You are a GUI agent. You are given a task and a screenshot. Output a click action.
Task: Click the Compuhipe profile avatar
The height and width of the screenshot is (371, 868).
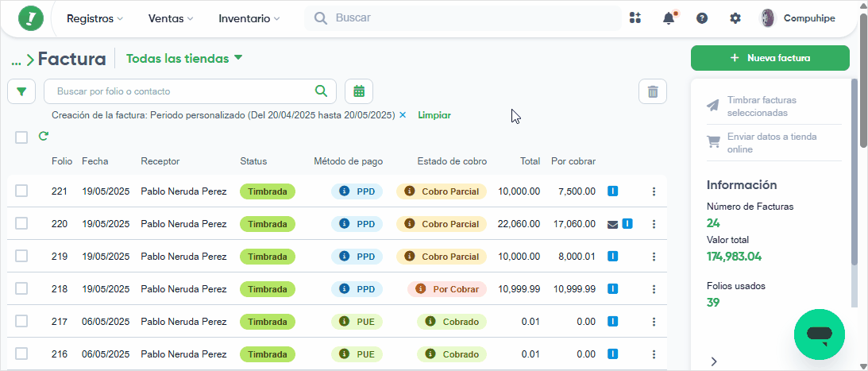pyautogui.click(x=767, y=18)
